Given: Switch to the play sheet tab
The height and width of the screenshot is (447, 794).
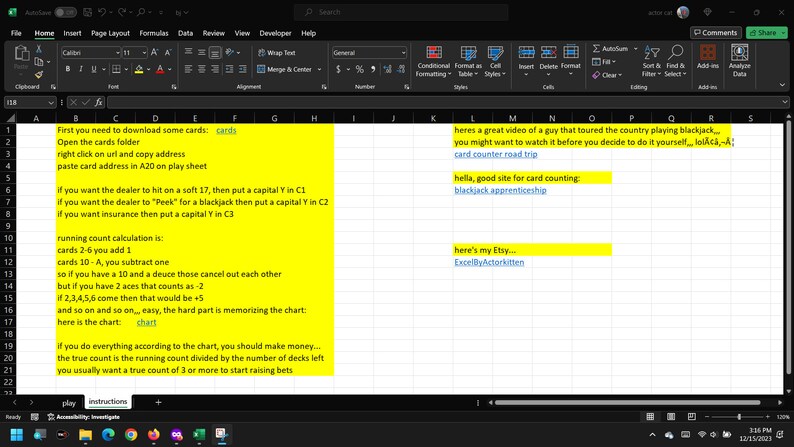Looking at the screenshot, I should coord(69,403).
